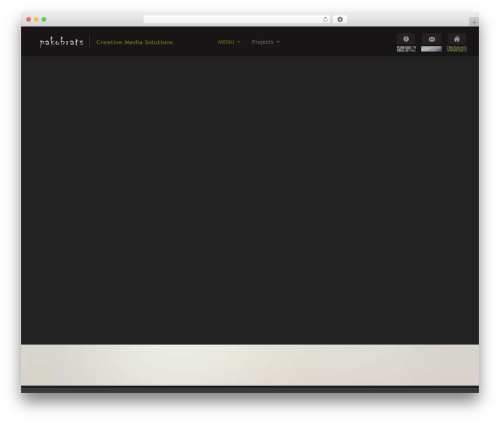500x423 pixels.
Task: Click the Creative Media Solutions tagline
Action: 134,42
